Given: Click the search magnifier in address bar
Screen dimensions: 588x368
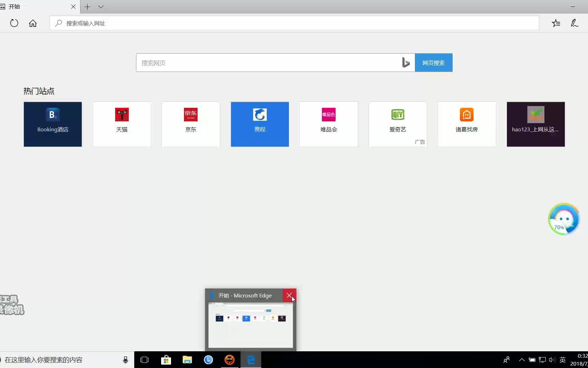Looking at the screenshot, I should click(x=59, y=23).
